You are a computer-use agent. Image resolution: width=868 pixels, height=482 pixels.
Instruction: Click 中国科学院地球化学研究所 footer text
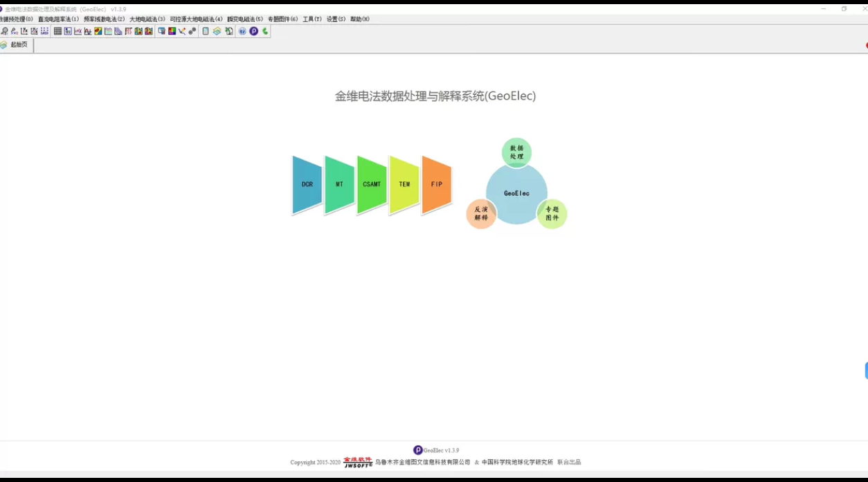pyautogui.click(x=517, y=462)
